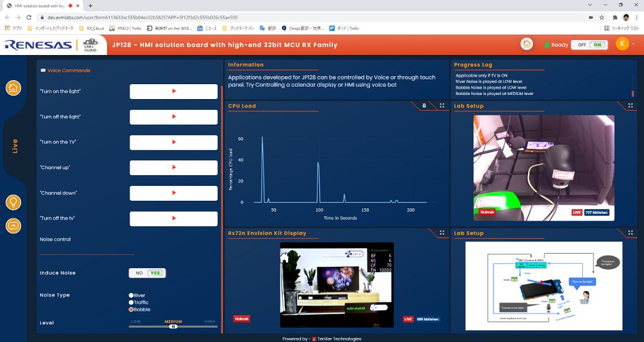644x342 pixels.
Task: Close the HMI solution board browser tab
Action: (78, 5)
